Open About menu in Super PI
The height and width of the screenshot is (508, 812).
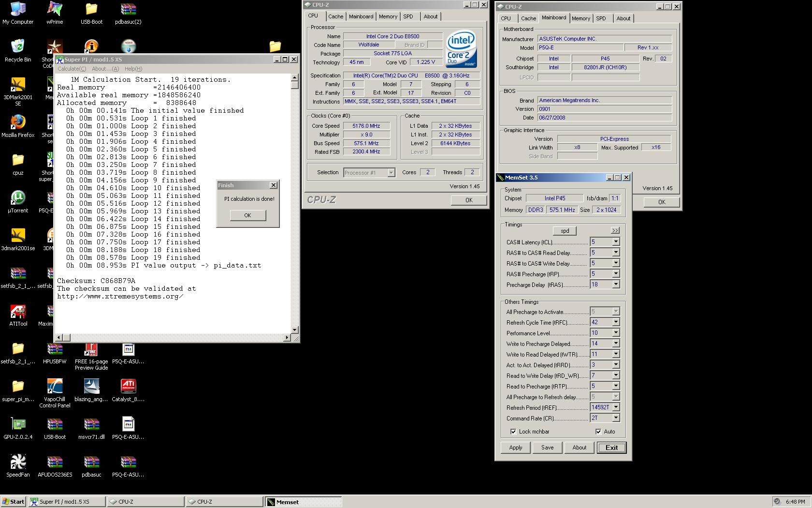pyautogui.click(x=105, y=69)
